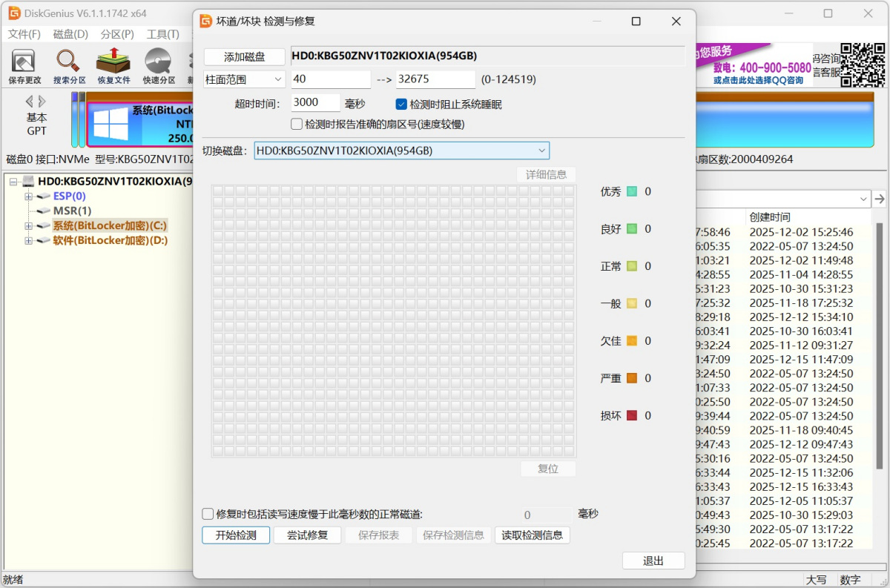The height and width of the screenshot is (588, 890).
Task: Disable 检测时阻止系统睡眠 checkbox
Action: coord(401,105)
